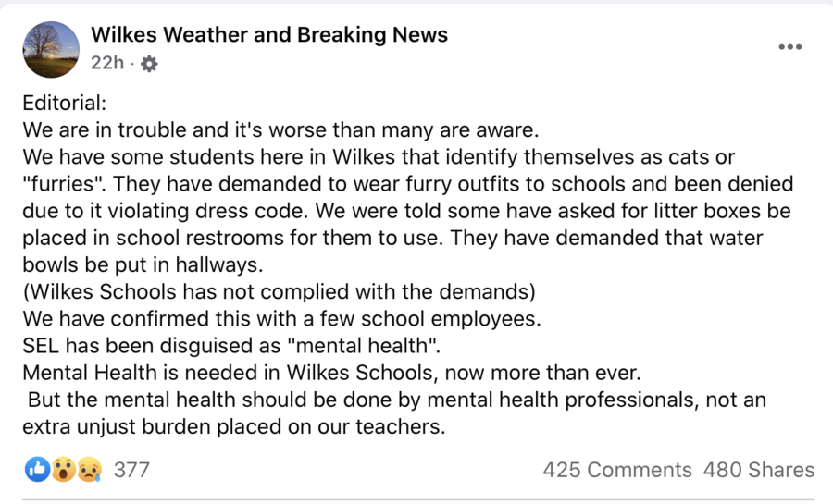Open the 480 Shares link
833x504 pixels.
[759, 470]
